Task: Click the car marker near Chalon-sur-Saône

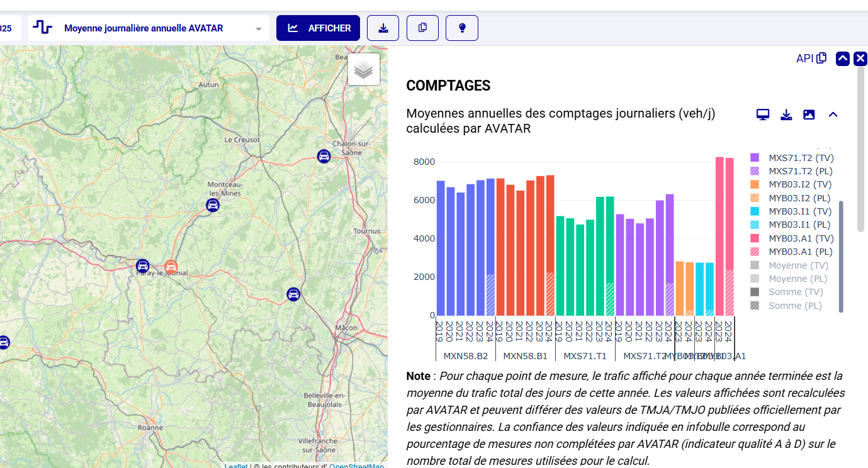Action: click(x=324, y=156)
